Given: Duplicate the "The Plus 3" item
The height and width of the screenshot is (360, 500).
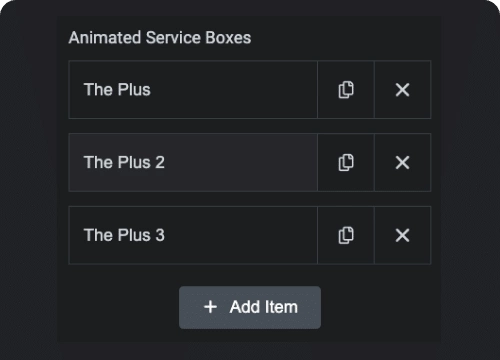Looking at the screenshot, I should [x=346, y=235].
